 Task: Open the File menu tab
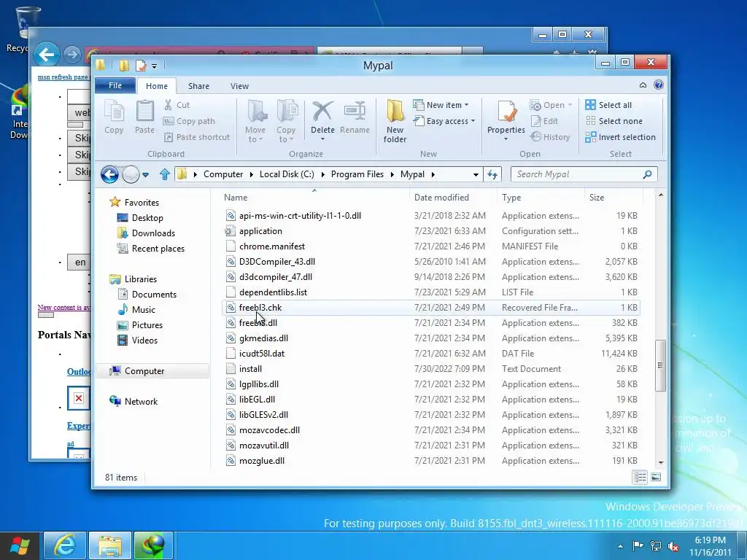pos(115,86)
